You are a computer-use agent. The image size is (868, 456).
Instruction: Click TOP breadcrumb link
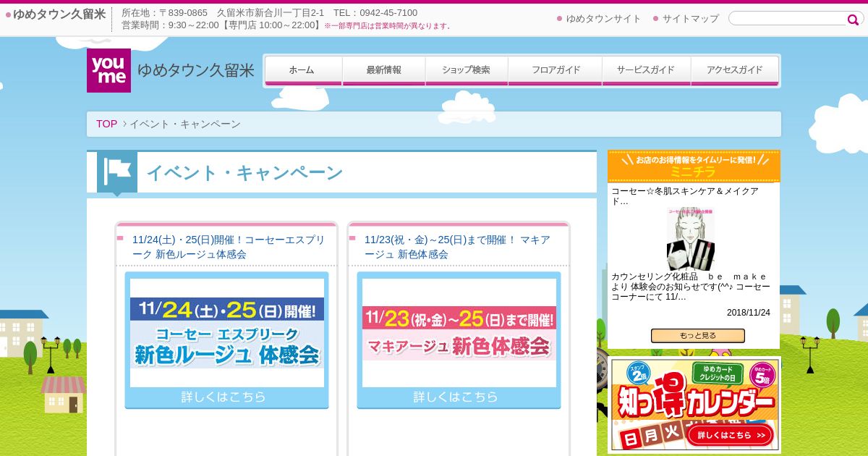106,124
